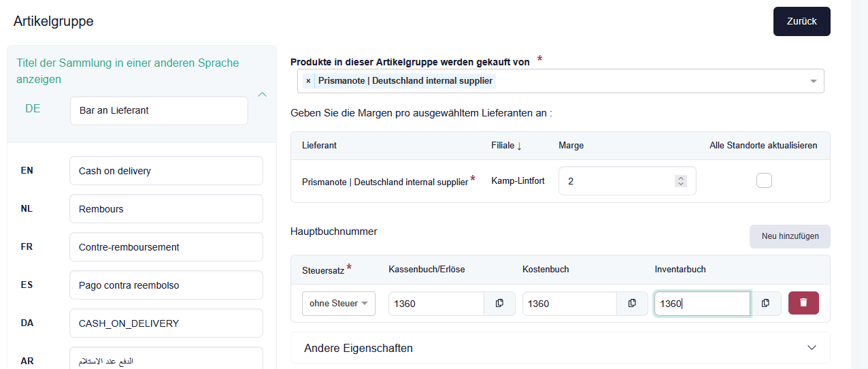The width and height of the screenshot is (868, 369).
Task: Copy the Kassenbuch/Erlöse ledger number
Action: pos(499,304)
